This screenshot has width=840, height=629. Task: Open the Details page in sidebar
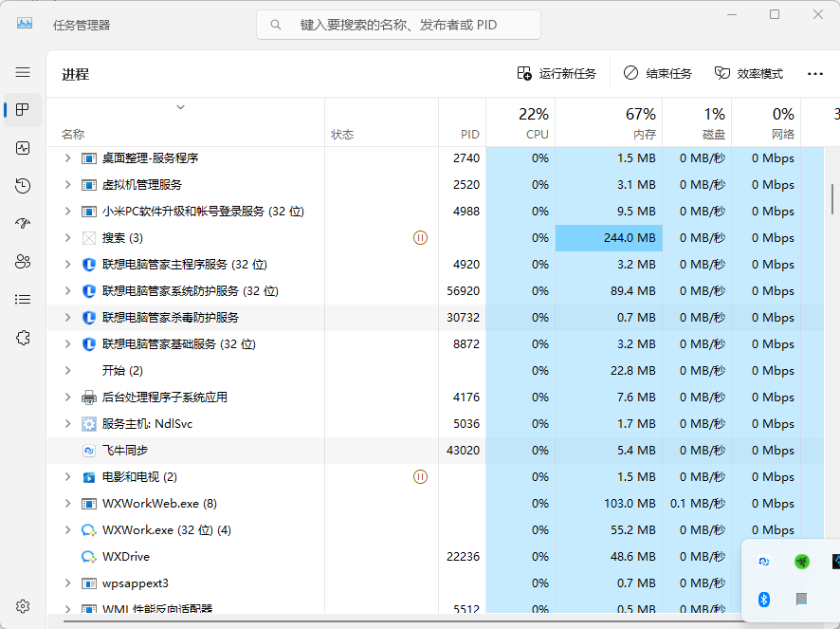[x=23, y=300]
